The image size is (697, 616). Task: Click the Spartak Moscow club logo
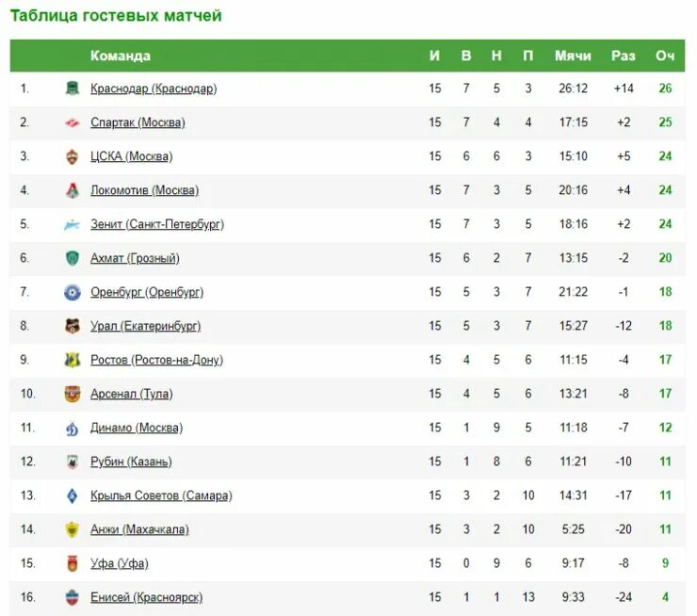point(73,122)
